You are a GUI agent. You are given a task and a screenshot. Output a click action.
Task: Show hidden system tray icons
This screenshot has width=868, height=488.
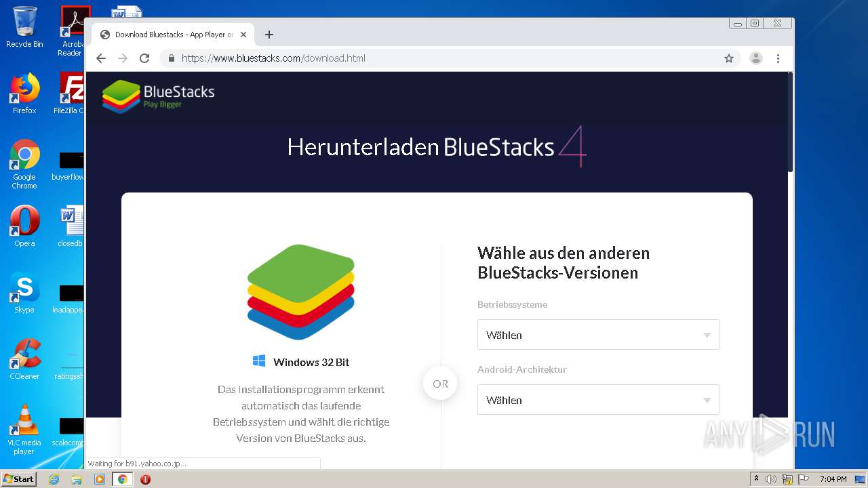756,479
